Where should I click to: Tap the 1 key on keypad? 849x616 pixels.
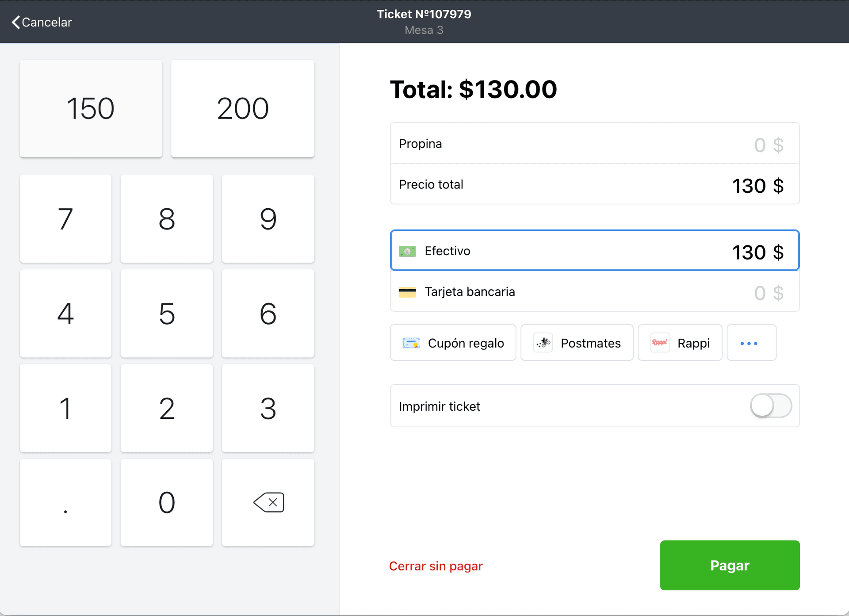click(x=65, y=408)
